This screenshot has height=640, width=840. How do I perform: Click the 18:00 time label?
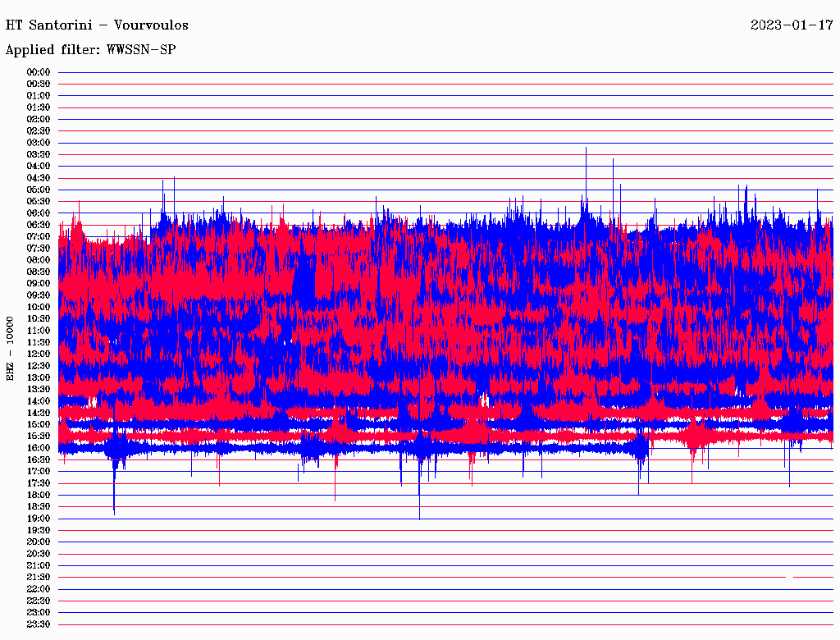pyautogui.click(x=39, y=495)
